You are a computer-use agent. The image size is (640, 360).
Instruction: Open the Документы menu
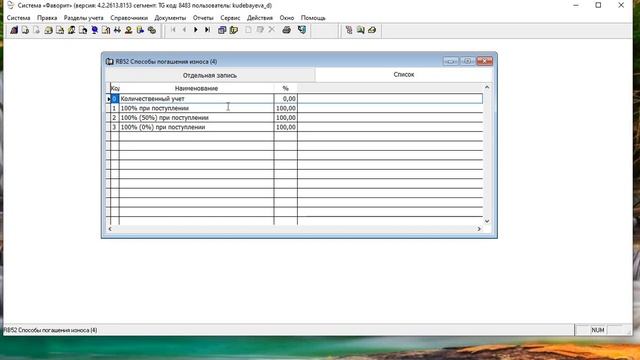[170, 18]
